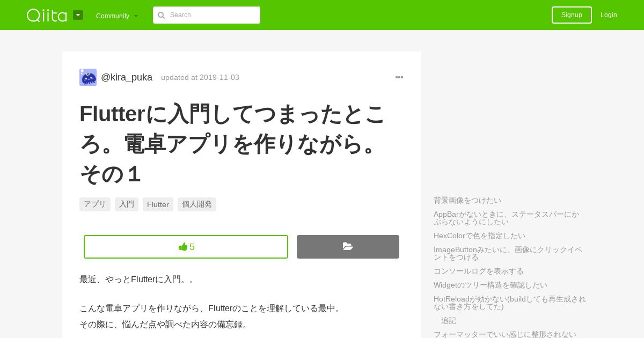The width and height of the screenshot is (644, 338).
Task: Jump to HotReloadが効かない section
Action: coord(510,303)
